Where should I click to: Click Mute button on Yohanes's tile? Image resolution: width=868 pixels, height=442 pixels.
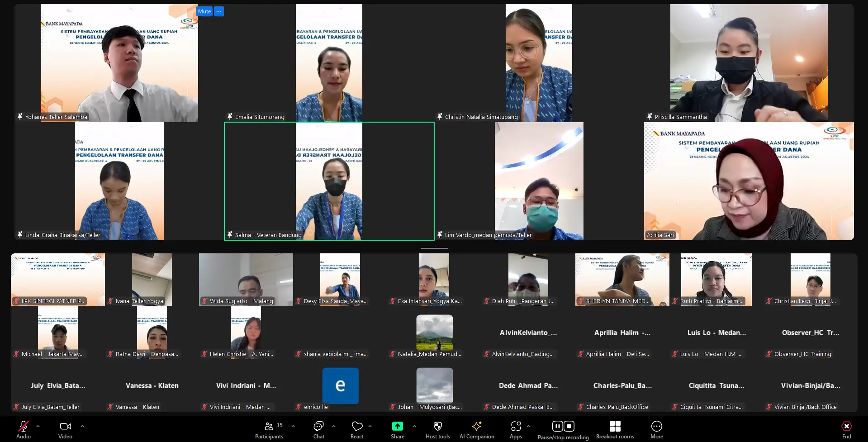tap(204, 11)
